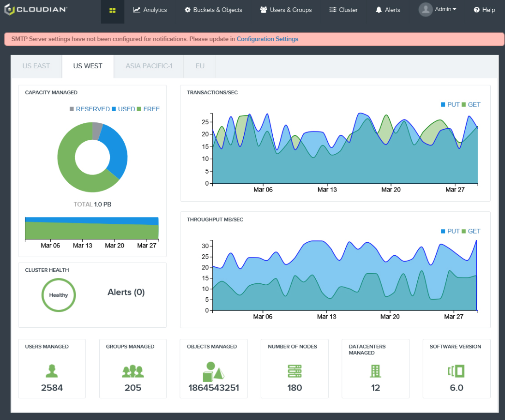505x420 pixels.
Task: Click the Transactions/Sec chart area
Action: pos(345,149)
